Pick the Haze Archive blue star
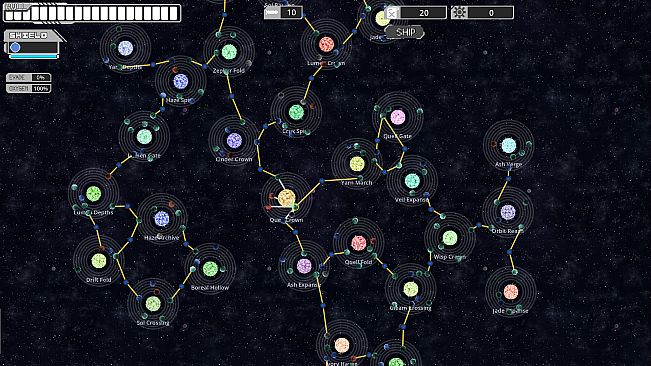Image resolution: width=651 pixels, height=366 pixels. coord(162,219)
